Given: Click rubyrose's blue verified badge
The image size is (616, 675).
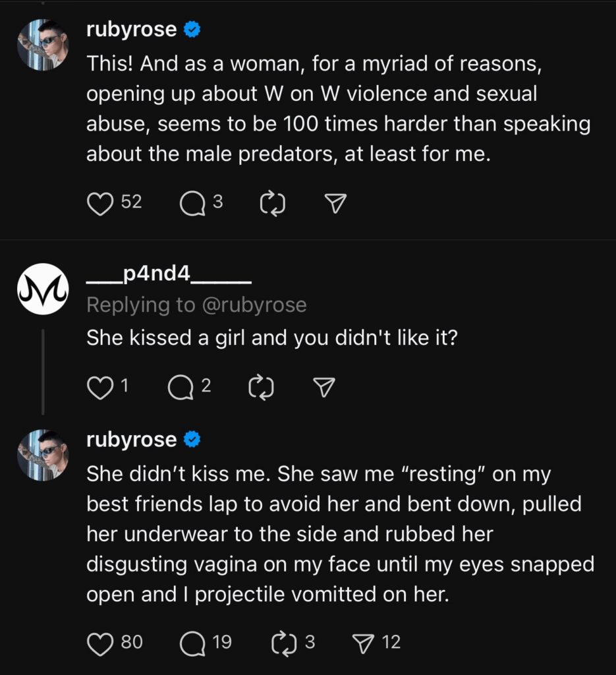Looking at the screenshot, I should (x=191, y=28).
